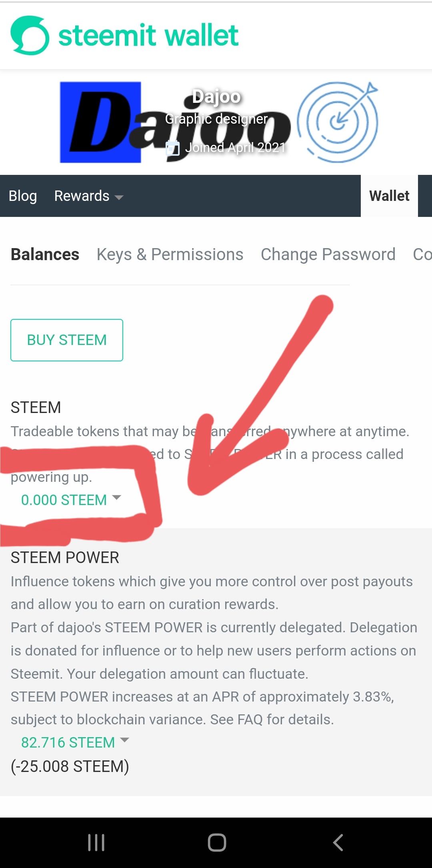Tap the calendar icon beside Joined April 2021
Viewport: 432px width, 868px height.
click(x=173, y=148)
